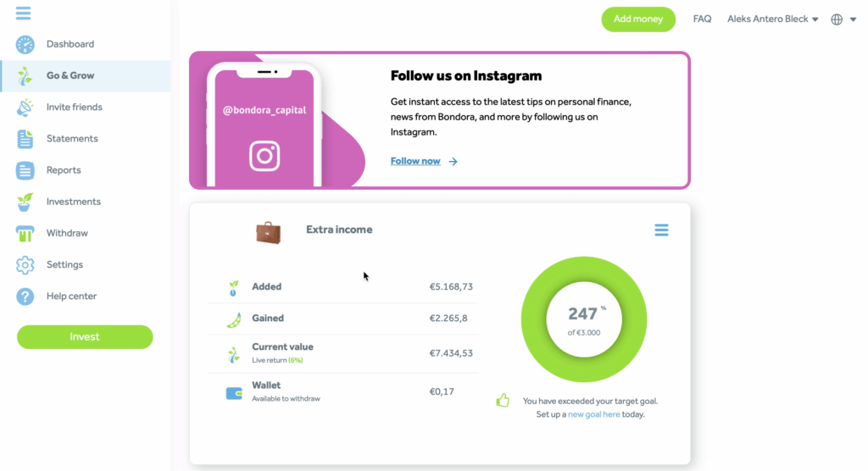
Task: Follow the Instagram 'Follow now' link
Action: click(415, 161)
